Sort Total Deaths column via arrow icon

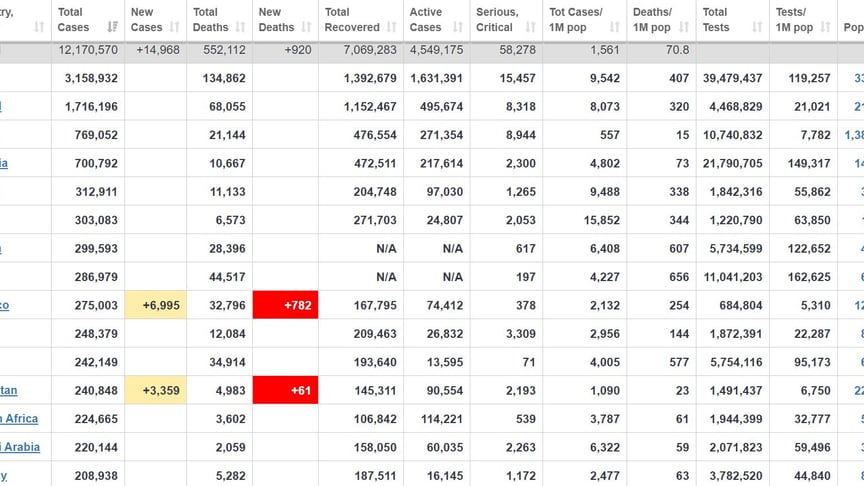(240, 26)
